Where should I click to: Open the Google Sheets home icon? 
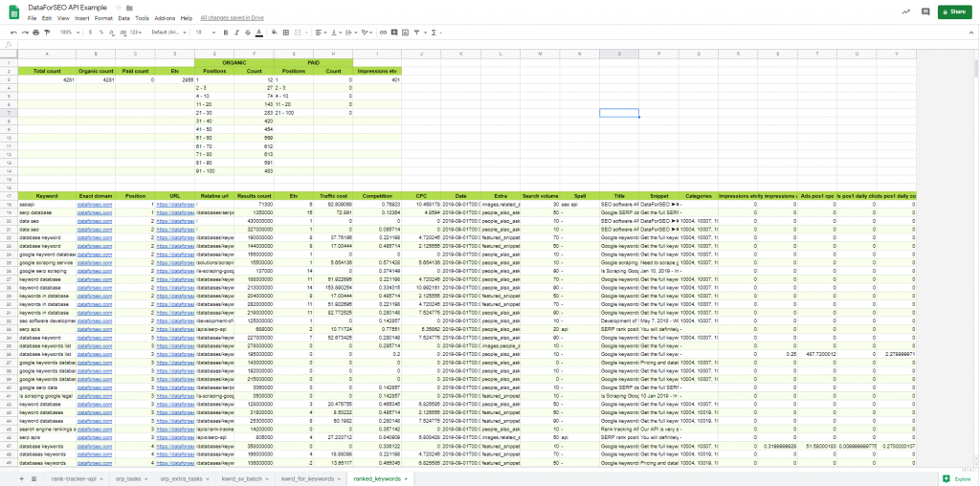[x=13, y=12]
